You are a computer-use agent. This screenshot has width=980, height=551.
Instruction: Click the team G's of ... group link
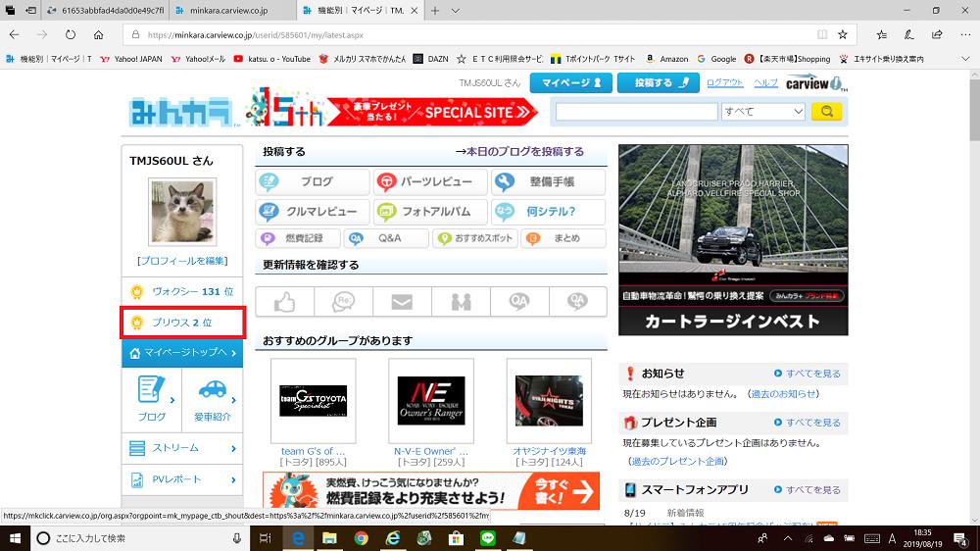(314, 451)
